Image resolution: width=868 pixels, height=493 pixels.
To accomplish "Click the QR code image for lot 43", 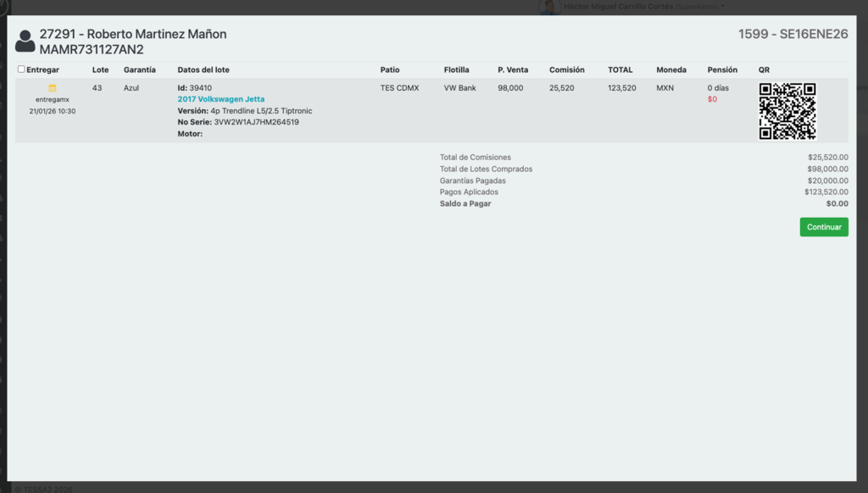I will tap(787, 111).
